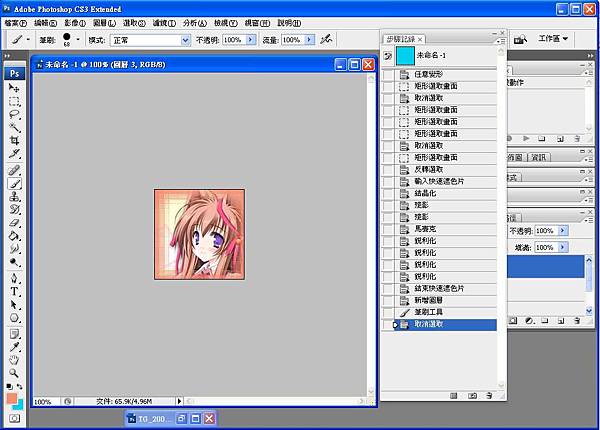Set history brush source on 結束快速遮色片 step
600x430 pixels.
click(x=388, y=288)
